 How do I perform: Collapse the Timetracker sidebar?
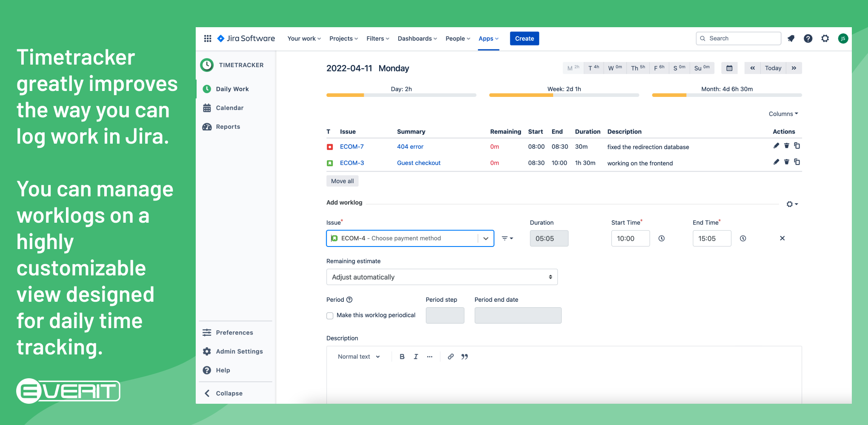coord(229,394)
